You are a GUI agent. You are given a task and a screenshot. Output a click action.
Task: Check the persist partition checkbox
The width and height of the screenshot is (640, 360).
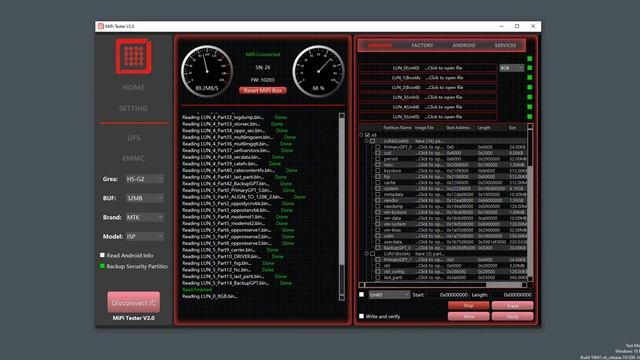click(x=378, y=159)
